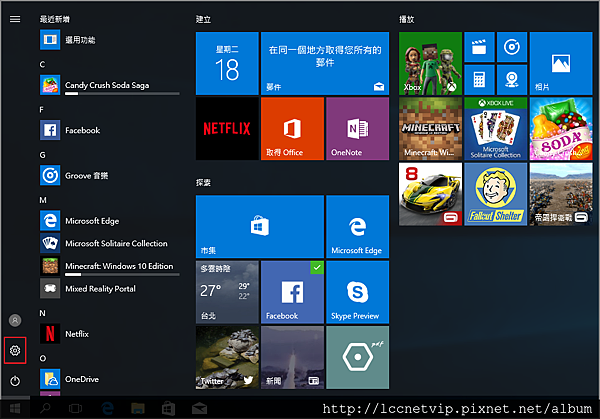The image size is (600, 419).
Task: Open the Mail tile
Action: point(325,63)
